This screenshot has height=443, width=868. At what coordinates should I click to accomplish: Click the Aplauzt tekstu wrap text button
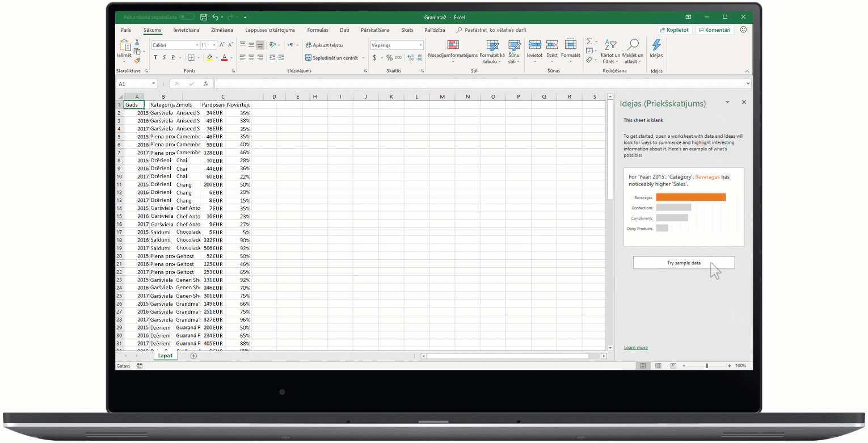(x=324, y=45)
